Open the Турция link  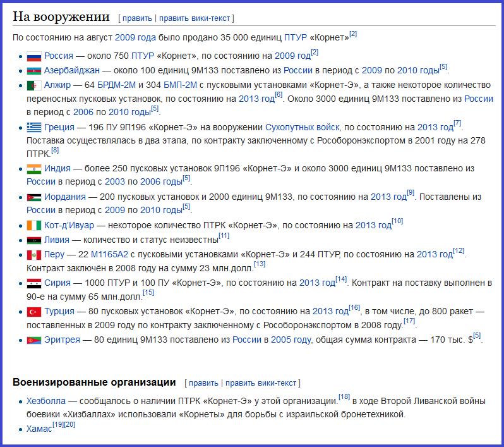click(x=59, y=311)
